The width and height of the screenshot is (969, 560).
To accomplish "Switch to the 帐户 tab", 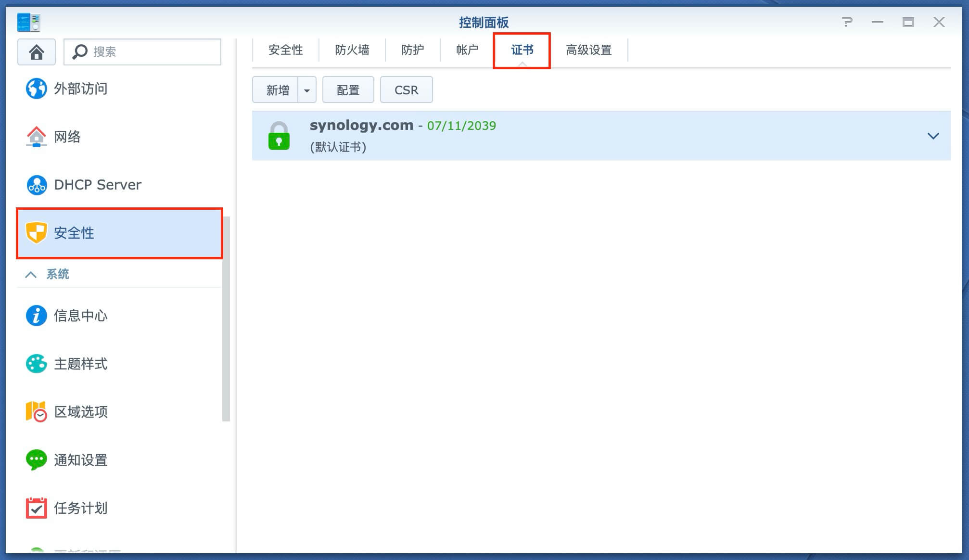I will tap(467, 50).
